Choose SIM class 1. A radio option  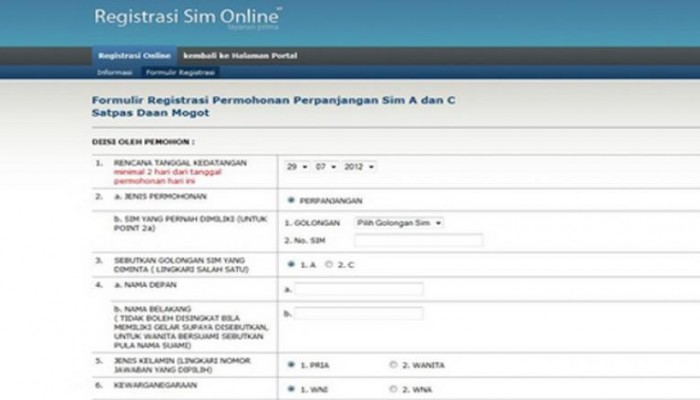pos(290,265)
